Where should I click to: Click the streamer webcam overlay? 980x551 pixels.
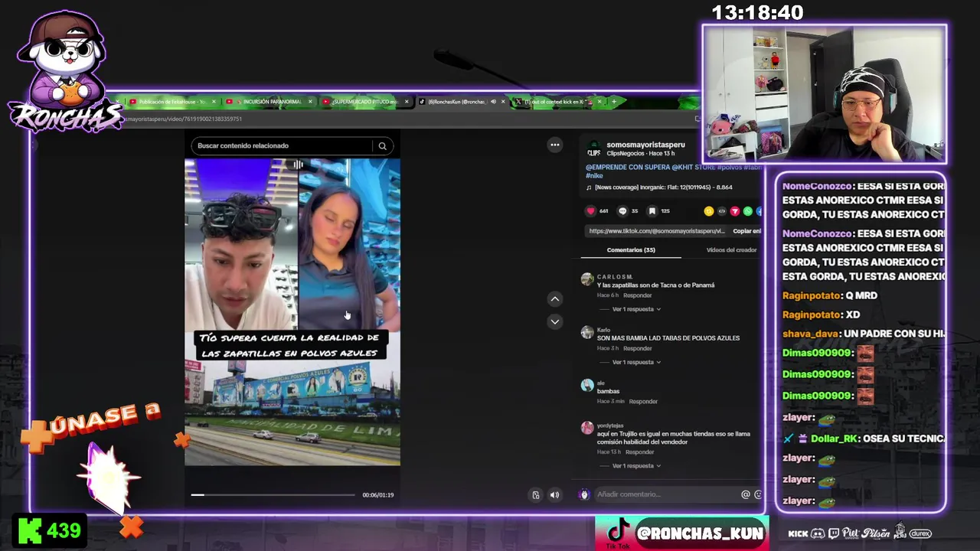tap(824, 94)
